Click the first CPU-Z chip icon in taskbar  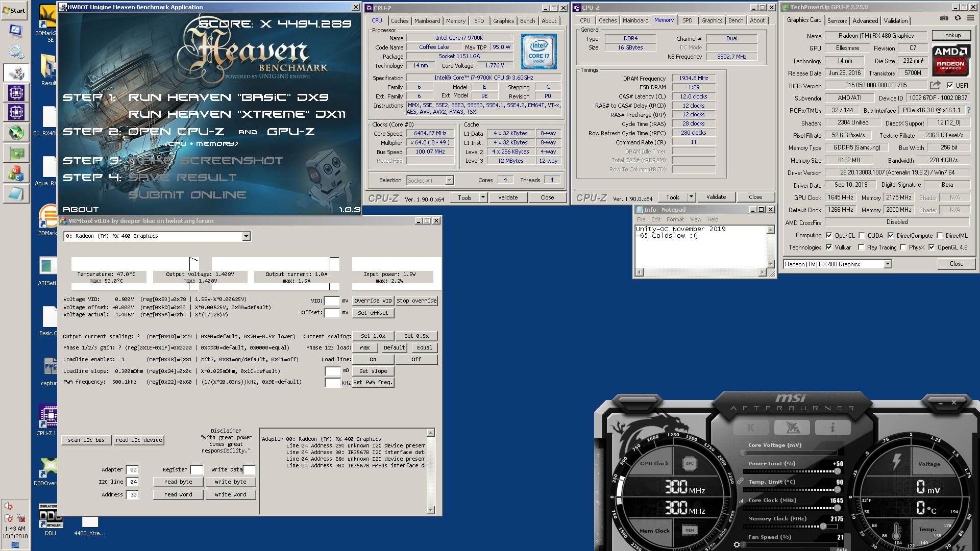16,93
